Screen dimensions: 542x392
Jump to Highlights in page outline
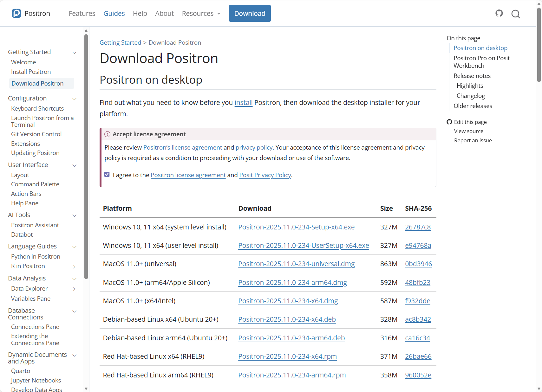coord(470,86)
